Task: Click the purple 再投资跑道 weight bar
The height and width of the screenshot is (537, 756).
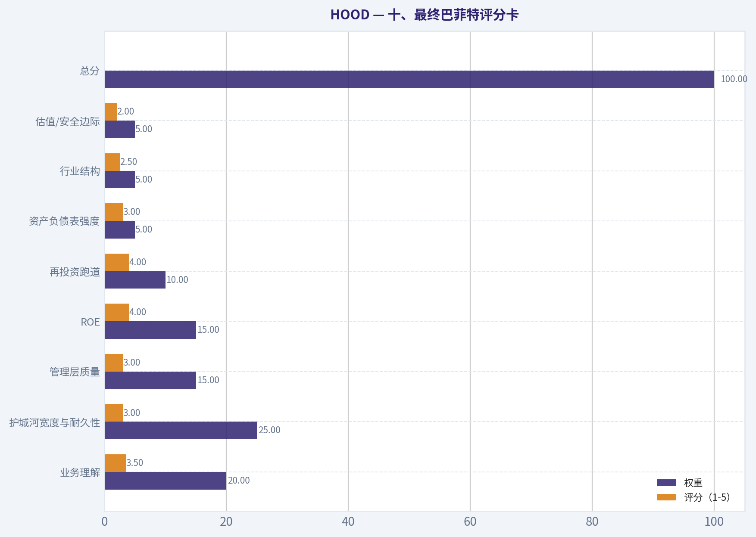Action: click(135, 280)
